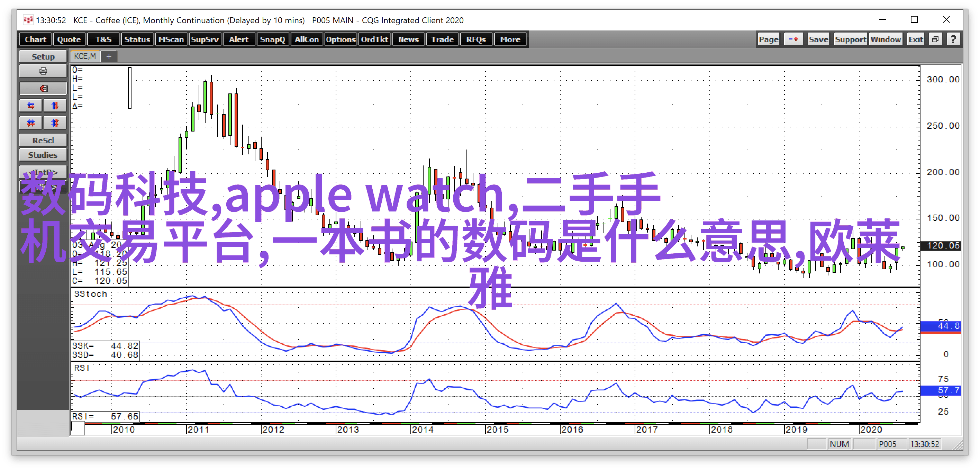Click the vertical expand arrows button
This screenshot has width=980, height=470.
point(55,106)
